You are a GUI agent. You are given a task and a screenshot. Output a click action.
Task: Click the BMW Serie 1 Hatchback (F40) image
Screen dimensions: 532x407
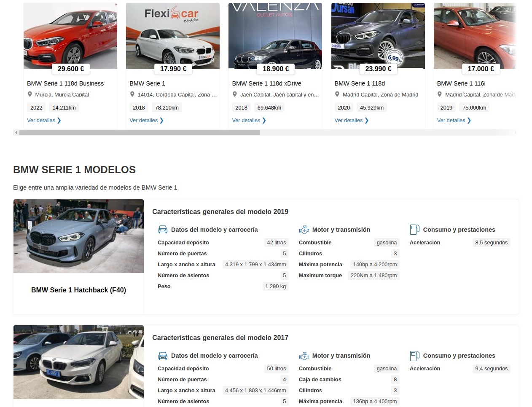pyautogui.click(x=78, y=236)
